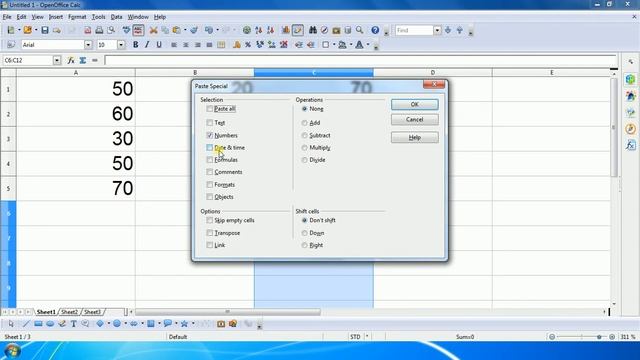
Task: Select the Divide operation radio button
Action: [304, 160]
